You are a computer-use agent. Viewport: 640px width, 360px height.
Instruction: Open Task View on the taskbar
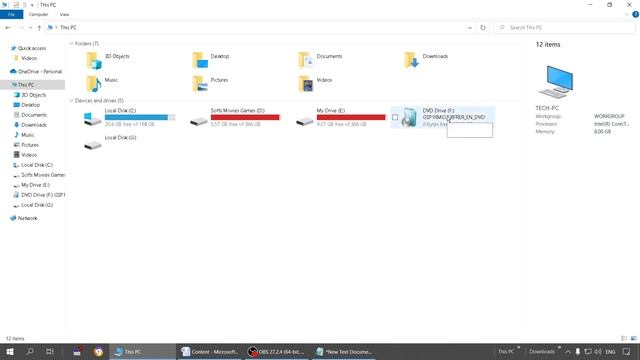[x=49, y=351]
